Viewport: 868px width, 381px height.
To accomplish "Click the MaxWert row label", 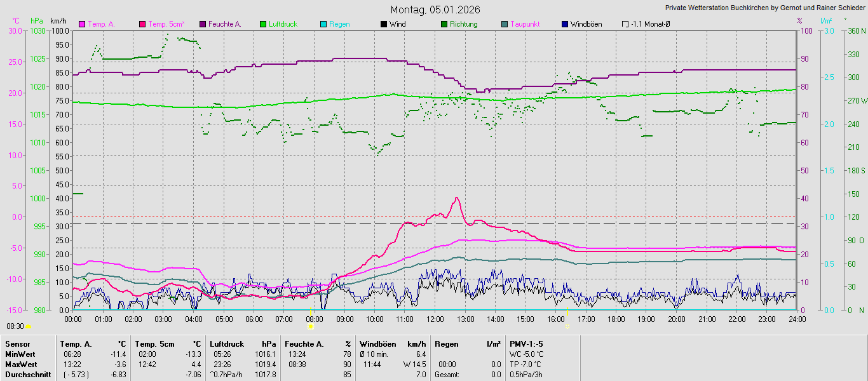I will tap(20, 364).
